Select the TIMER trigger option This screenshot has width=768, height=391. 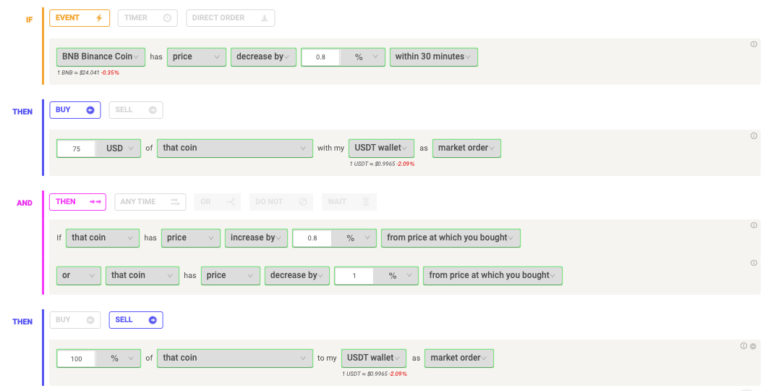pos(147,18)
